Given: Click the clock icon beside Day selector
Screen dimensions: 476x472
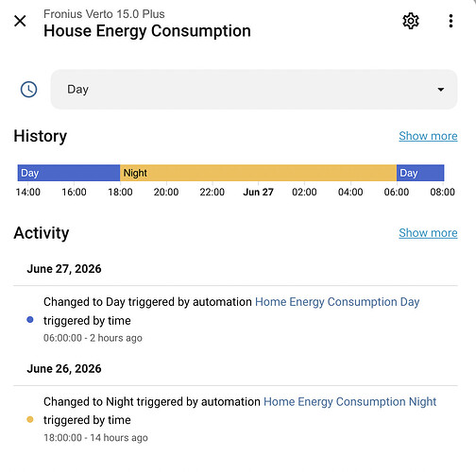Looking at the screenshot, I should pos(28,90).
